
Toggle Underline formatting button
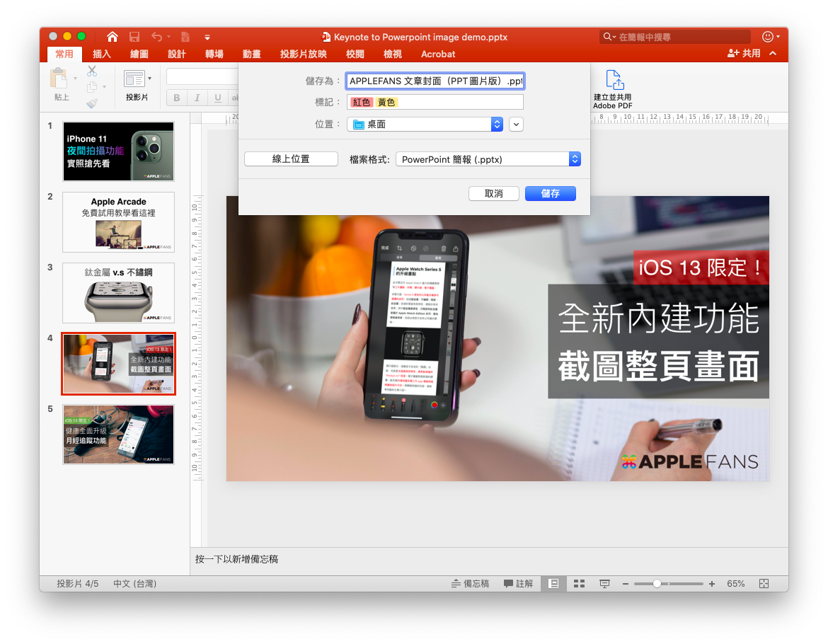[217, 98]
